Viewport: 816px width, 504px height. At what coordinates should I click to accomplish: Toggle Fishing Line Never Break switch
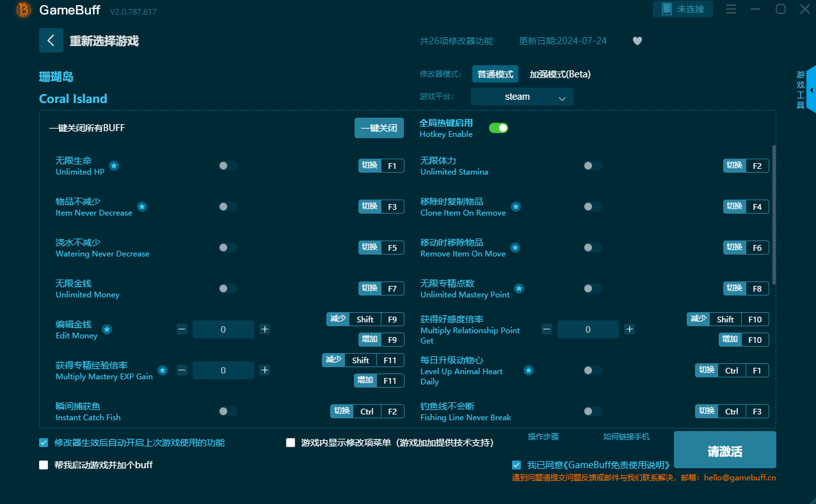(592, 411)
